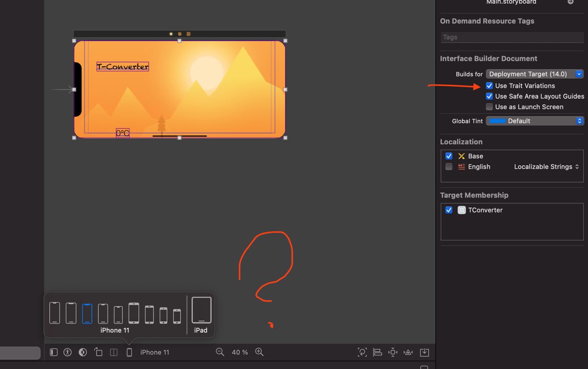The image size is (588, 369).
Task: Click the 40 % zoom level text
Action: pos(240,352)
